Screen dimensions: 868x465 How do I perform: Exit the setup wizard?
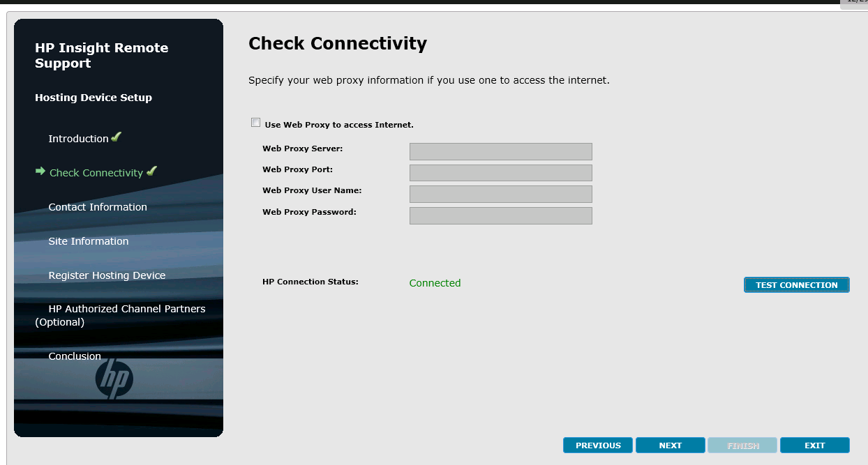pos(814,445)
